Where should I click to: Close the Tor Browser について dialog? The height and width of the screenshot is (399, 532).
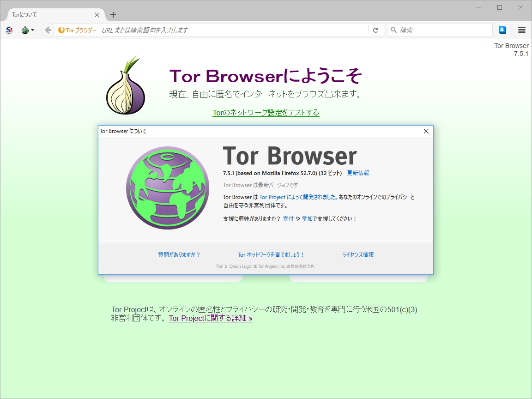[x=426, y=131]
